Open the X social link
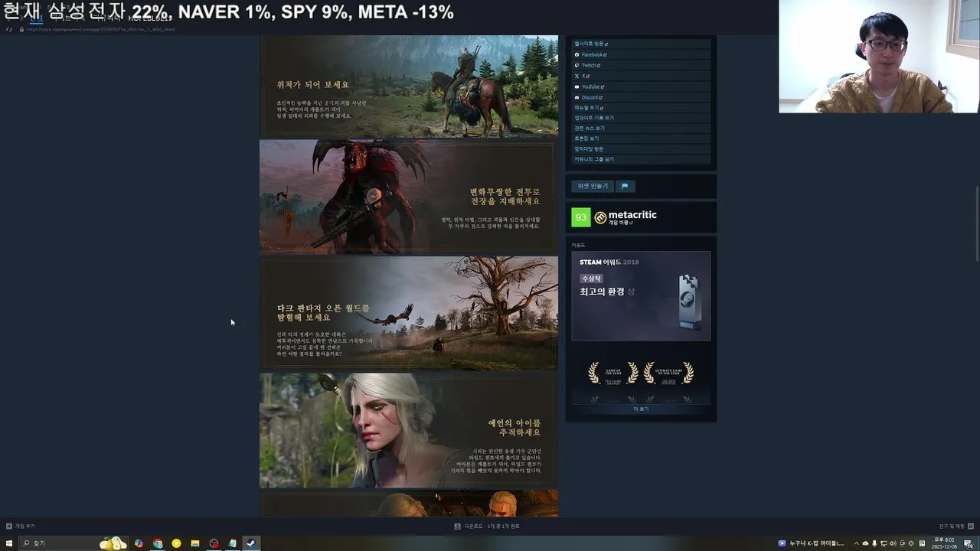The width and height of the screenshot is (980, 551). coord(641,76)
